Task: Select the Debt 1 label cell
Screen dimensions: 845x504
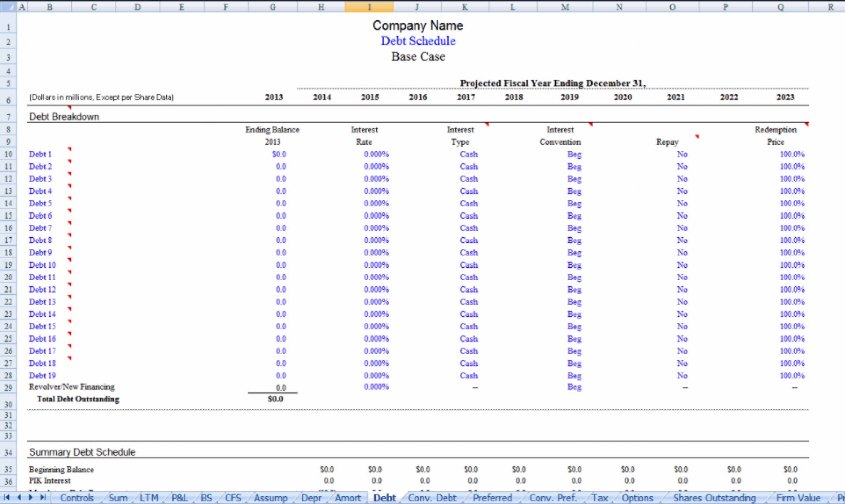Action: pyautogui.click(x=40, y=154)
